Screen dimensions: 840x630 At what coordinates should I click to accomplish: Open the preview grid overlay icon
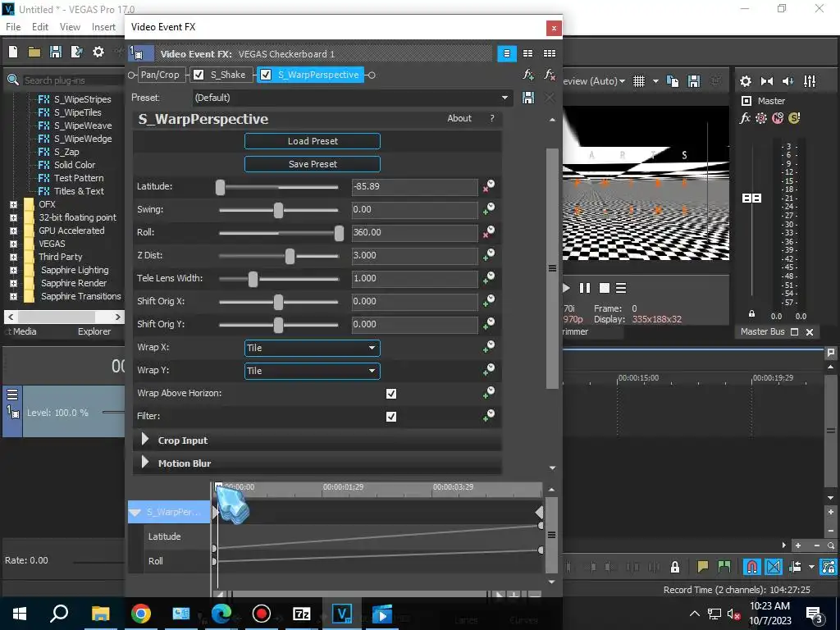638,81
